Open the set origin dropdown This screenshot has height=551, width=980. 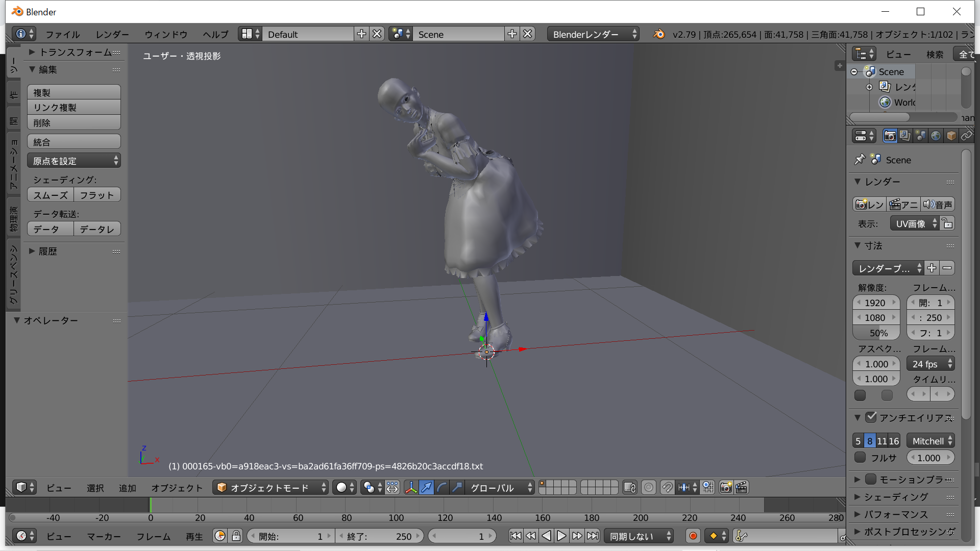click(x=73, y=161)
